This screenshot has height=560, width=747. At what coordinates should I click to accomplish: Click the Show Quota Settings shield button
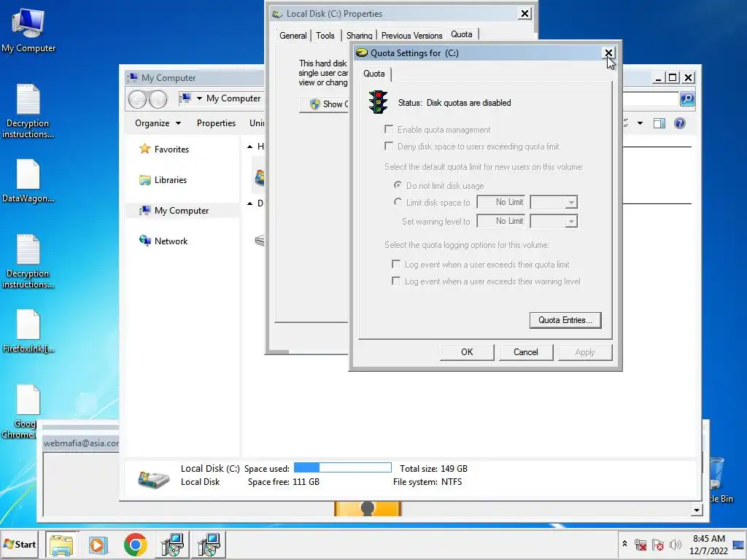point(325,104)
